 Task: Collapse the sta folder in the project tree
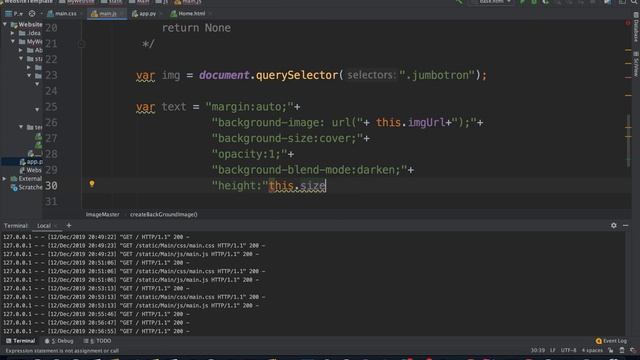[x=21, y=59]
